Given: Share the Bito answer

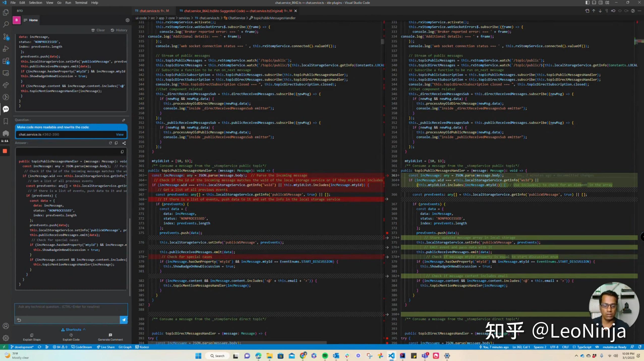Looking at the screenshot, I should 124,143.
